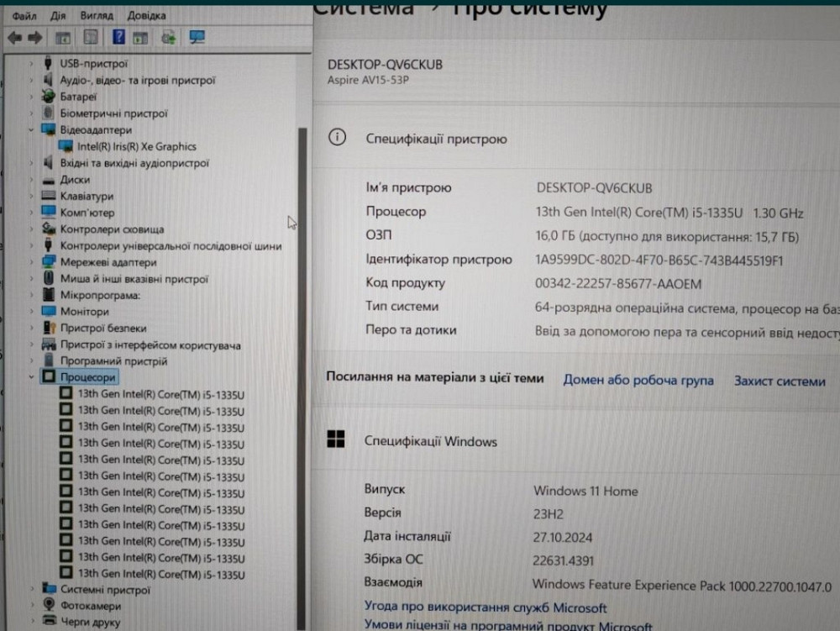Select Intel(R) Iris(R) Xe Graphics device
Screen dimensions: 840x631
point(137,146)
